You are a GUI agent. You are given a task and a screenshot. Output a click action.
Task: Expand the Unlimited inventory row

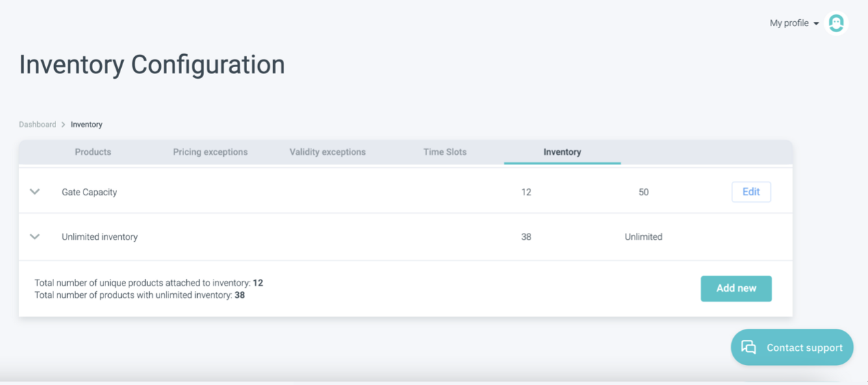[x=35, y=236]
